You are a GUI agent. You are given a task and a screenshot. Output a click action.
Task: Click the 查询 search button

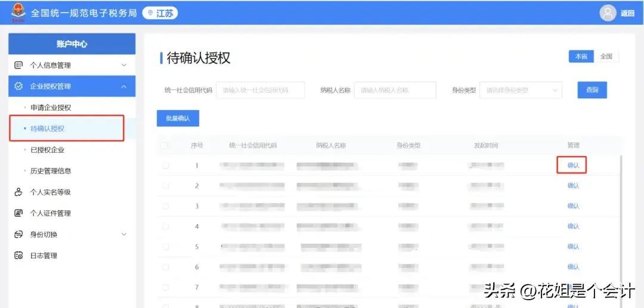[x=592, y=90]
